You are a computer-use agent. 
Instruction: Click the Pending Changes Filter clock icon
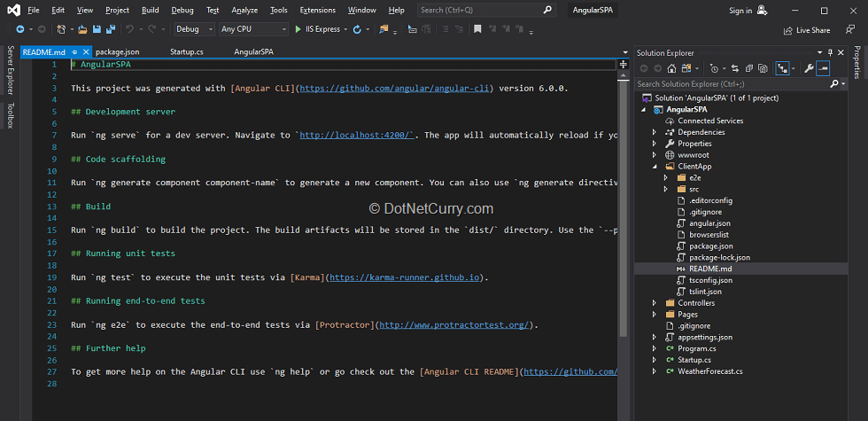pos(714,69)
